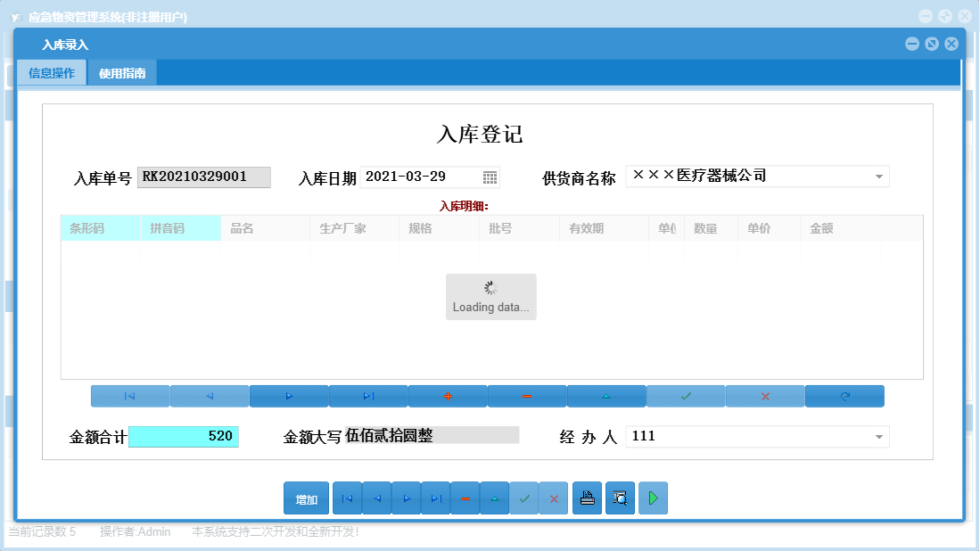The image size is (980, 551).
Task: Edit the selected row using the triangle icon
Action: pos(606,395)
